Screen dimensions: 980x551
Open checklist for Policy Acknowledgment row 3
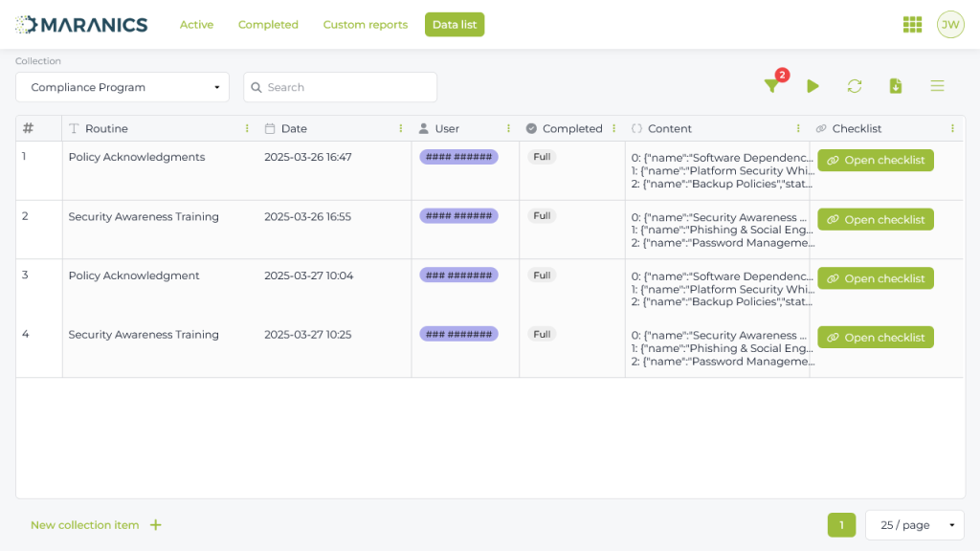[876, 278]
